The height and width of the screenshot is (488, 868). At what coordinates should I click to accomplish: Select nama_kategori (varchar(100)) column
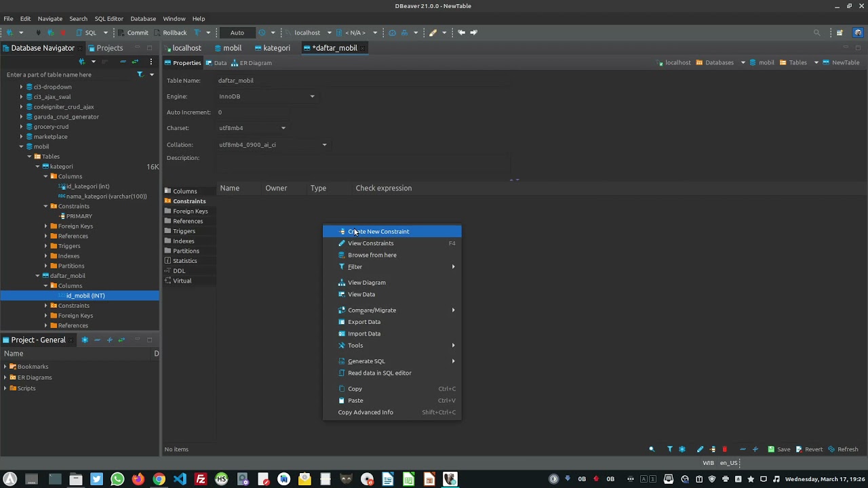coord(102,197)
